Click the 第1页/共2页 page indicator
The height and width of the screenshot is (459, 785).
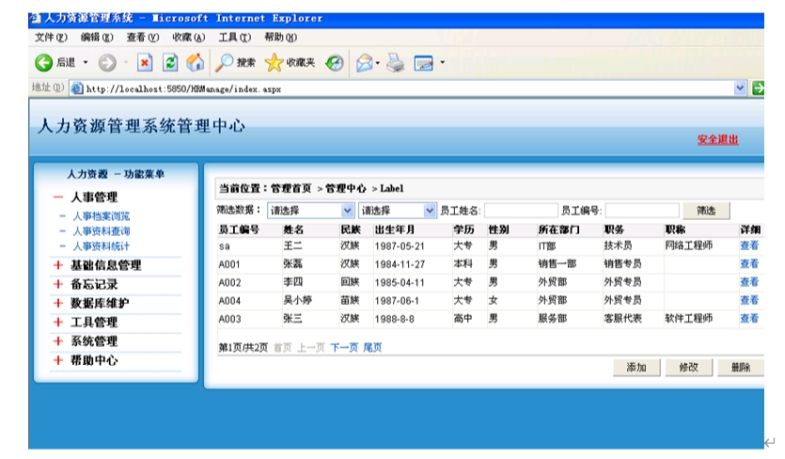pos(243,347)
